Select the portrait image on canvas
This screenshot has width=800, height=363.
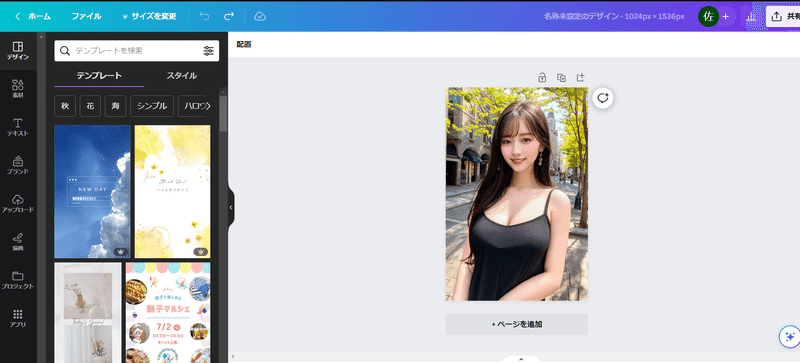[x=517, y=194]
